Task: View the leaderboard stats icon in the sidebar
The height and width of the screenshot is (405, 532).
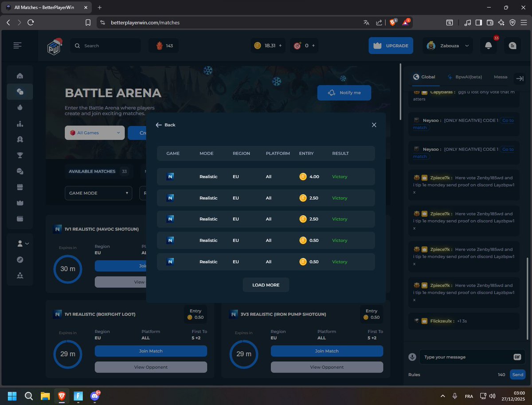Action: [x=20, y=123]
